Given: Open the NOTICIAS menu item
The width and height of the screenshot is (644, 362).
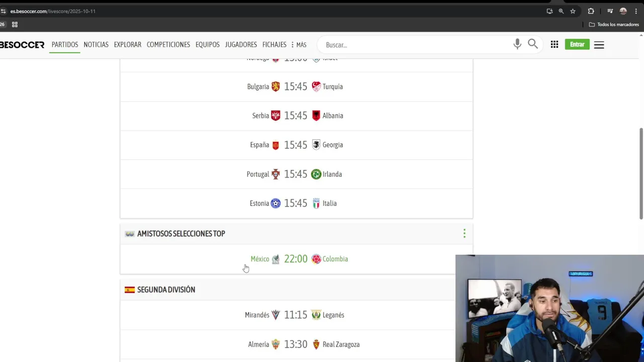Looking at the screenshot, I should coord(96,45).
